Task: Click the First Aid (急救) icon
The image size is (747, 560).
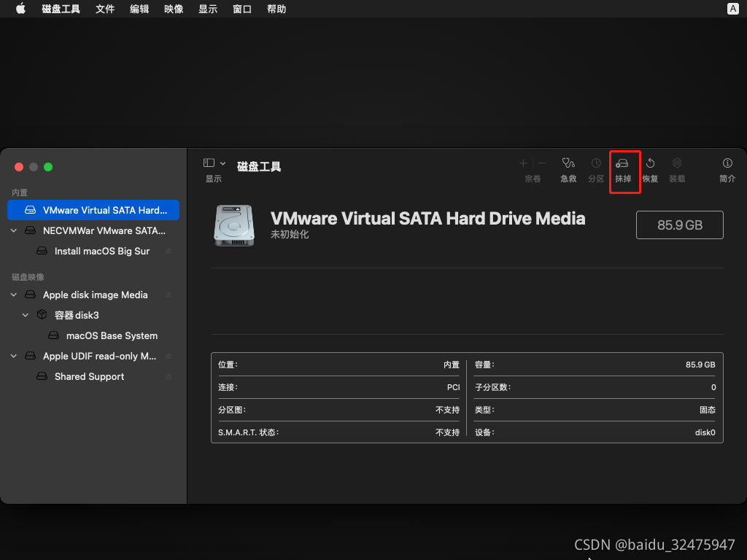Action: [568, 164]
